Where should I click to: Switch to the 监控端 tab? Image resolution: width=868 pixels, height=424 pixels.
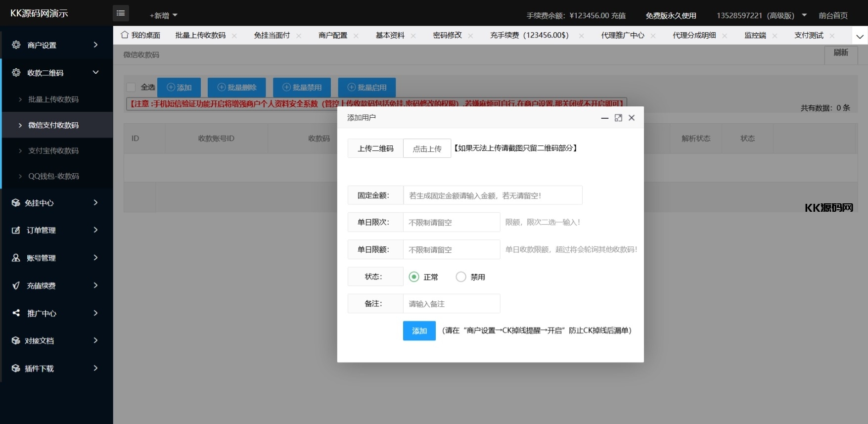click(x=755, y=35)
